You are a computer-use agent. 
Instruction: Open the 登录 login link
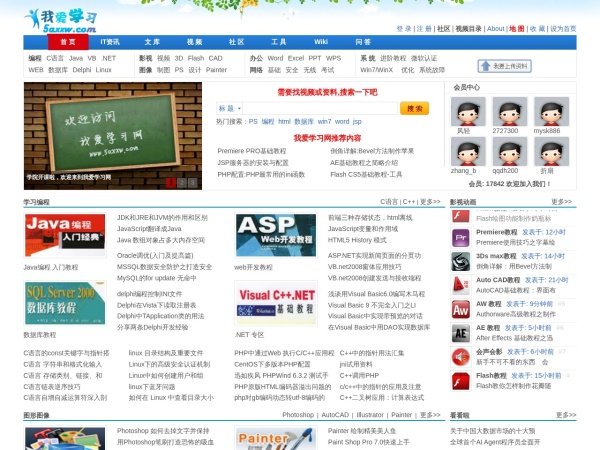click(403, 29)
